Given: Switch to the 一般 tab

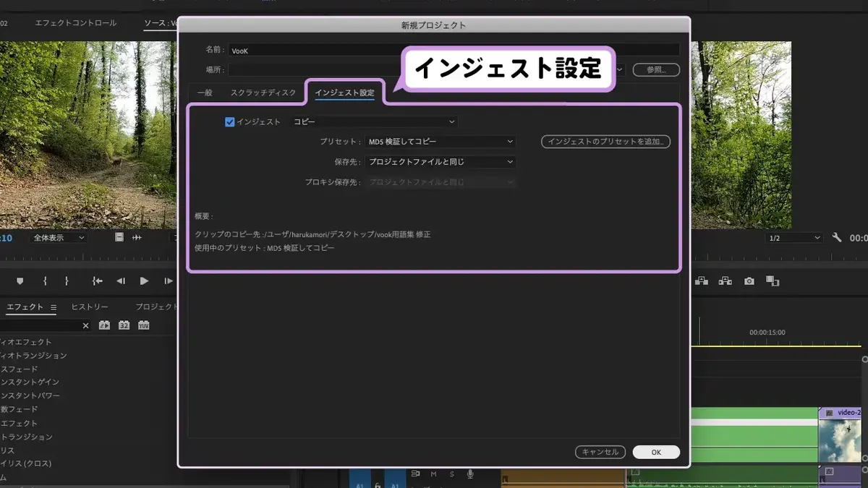Looking at the screenshot, I should tap(205, 93).
